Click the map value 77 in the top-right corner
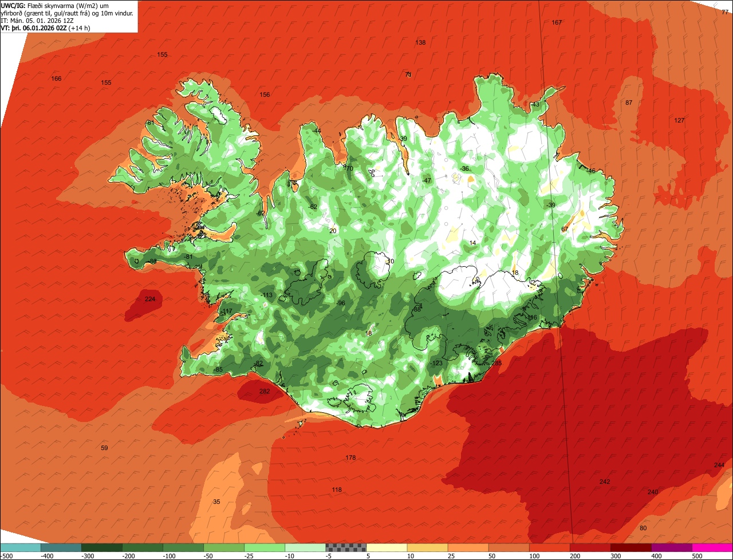733x560 pixels. 725,11
